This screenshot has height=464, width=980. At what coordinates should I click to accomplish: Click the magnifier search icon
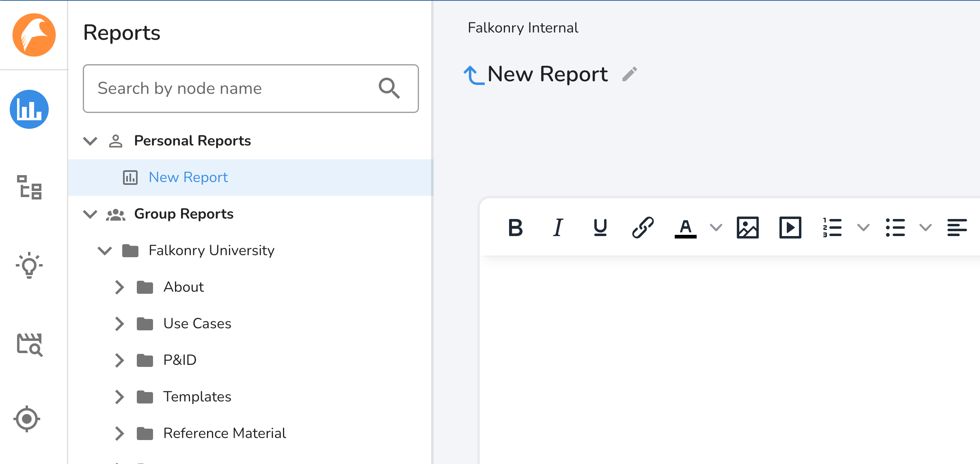click(x=389, y=88)
